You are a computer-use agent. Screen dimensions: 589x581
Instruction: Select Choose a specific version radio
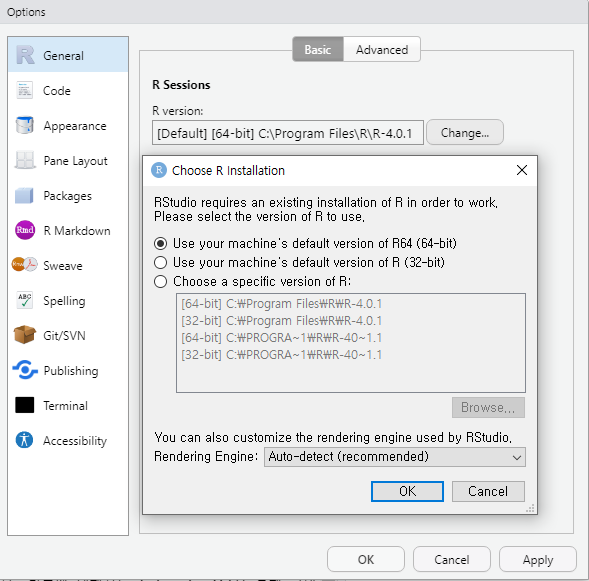(x=160, y=281)
